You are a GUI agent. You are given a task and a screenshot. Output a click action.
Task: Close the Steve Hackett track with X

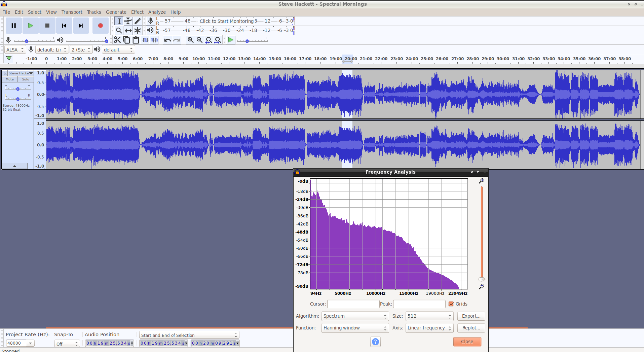tap(5, 73)
